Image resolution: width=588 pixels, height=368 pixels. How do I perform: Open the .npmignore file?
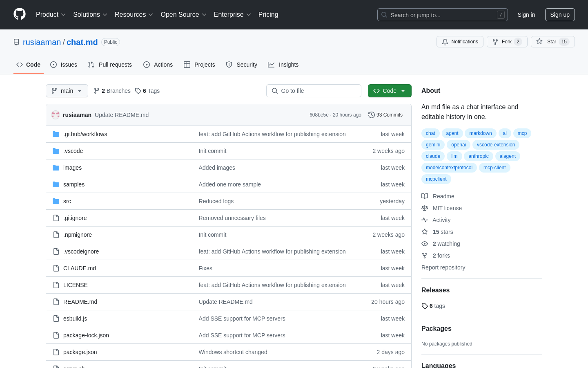(x=78, y=235)
